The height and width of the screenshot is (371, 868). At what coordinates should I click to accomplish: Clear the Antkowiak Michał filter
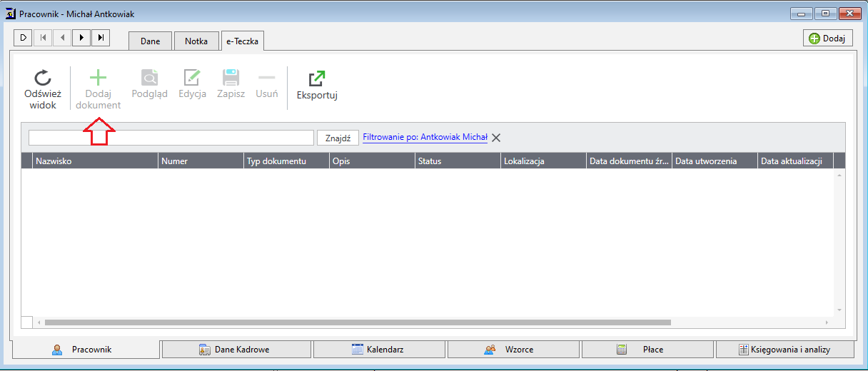pyautogui.click(x=496, y=138)
